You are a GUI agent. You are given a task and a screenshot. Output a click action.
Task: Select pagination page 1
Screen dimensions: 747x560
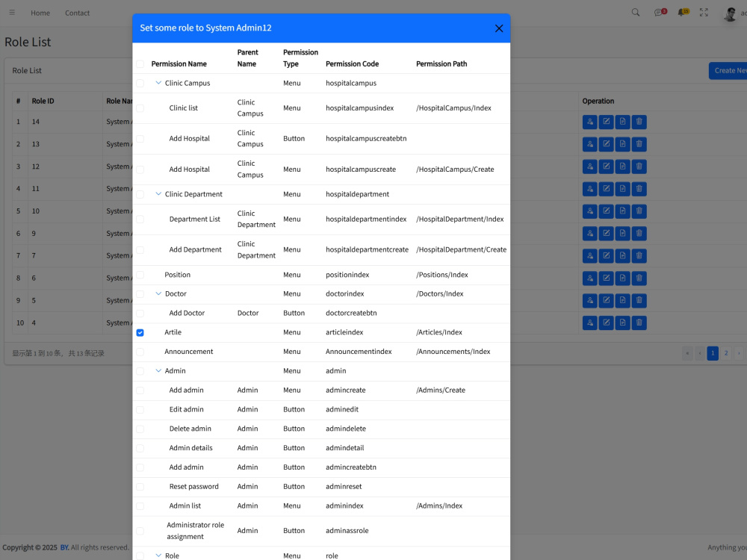pos(713,353)
